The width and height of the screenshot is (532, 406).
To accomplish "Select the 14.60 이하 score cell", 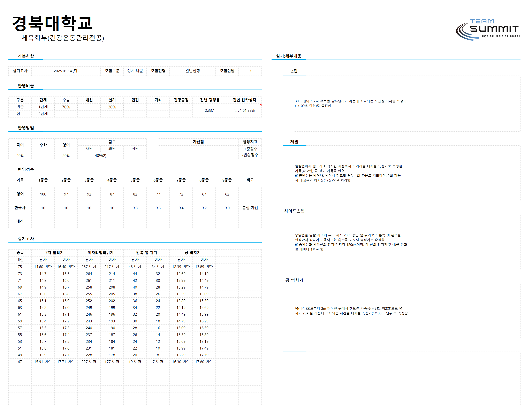I will pos(43,267).
